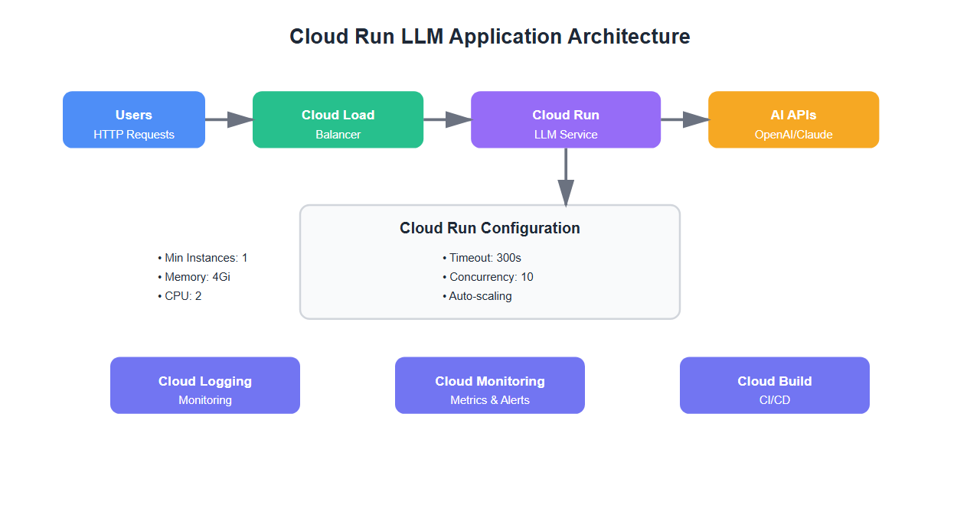Select the 'Memory: 4Gi' bullet item
The height and width of the screenshot is (505, 980).
tap(194, 277)
